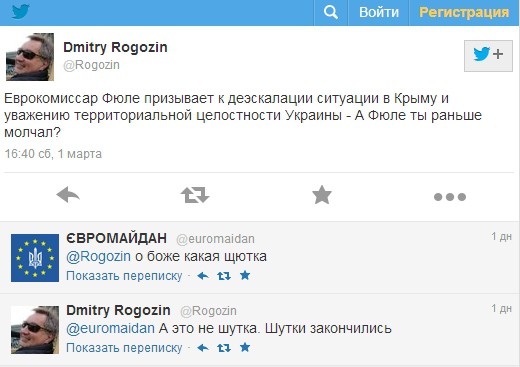Expand Показать переписку under Rogozin's reply

coord(124,348)
